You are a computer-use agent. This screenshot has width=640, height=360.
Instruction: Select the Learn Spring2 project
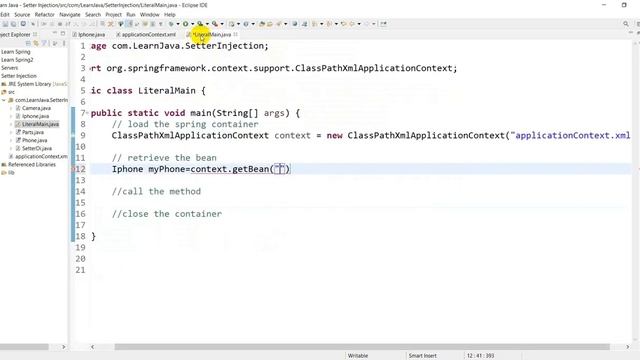(17, 60)
